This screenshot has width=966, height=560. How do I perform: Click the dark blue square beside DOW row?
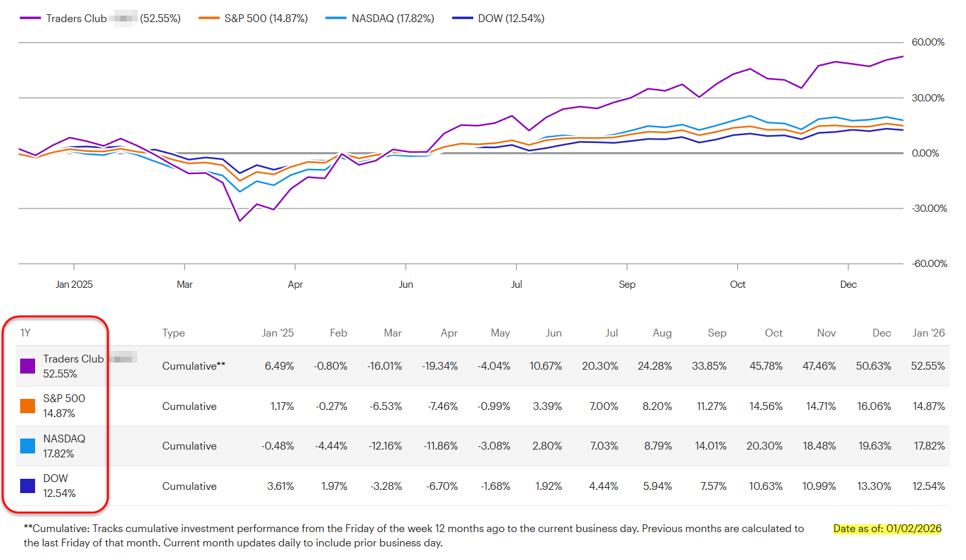[x=28, y=486]
